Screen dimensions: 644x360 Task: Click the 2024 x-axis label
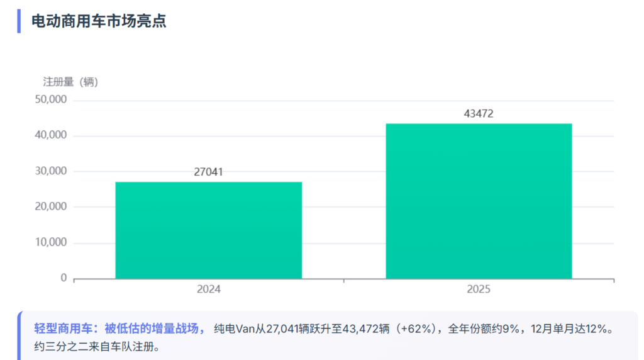pos(208,290)
